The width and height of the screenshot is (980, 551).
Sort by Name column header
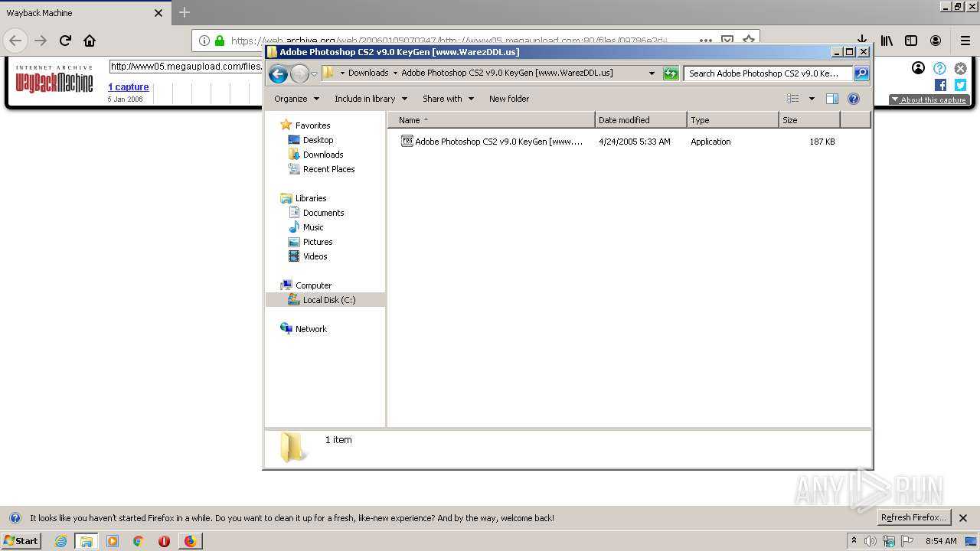[491, 120]
